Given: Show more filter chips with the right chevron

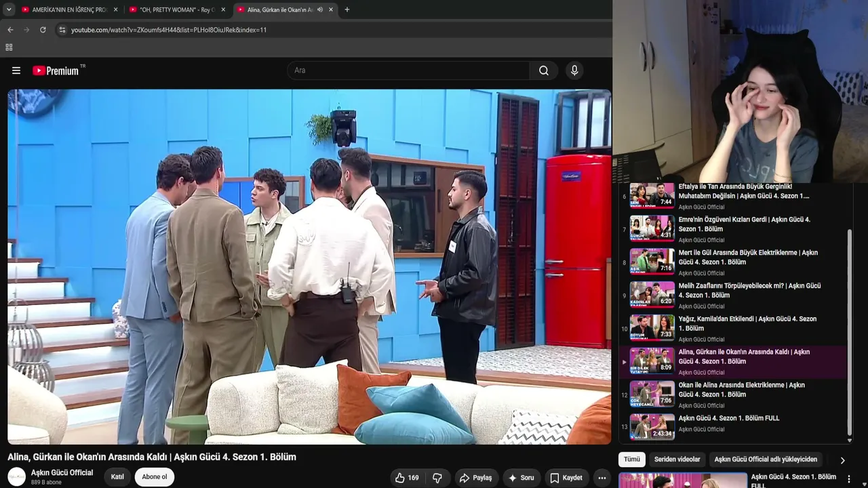Looking at the screenshot, I should [842, 460].
